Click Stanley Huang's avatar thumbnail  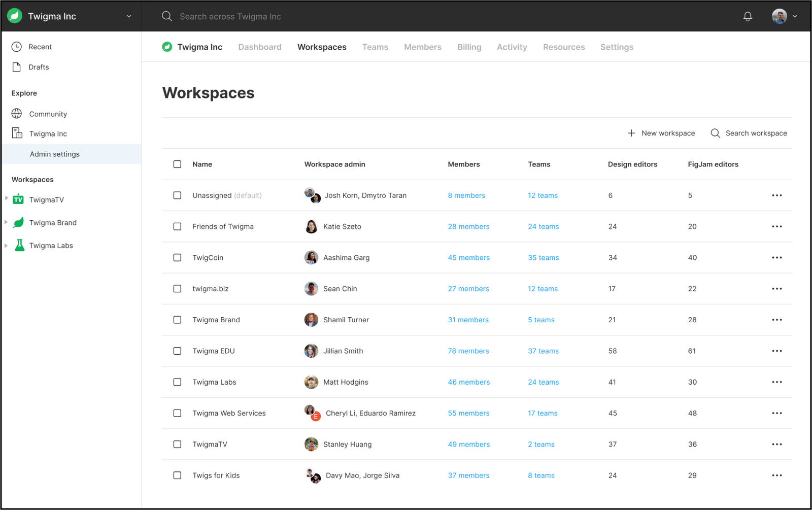pyautogui.click(x=311, y=445)
